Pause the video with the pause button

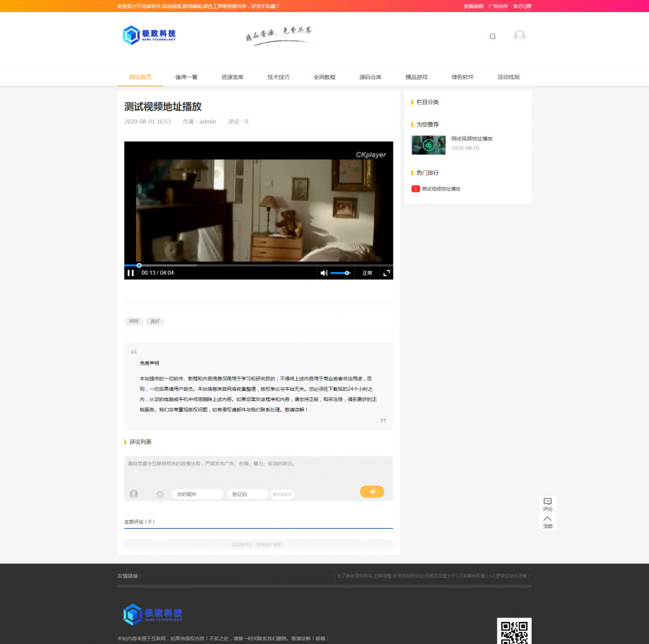[x=130, y=273]
